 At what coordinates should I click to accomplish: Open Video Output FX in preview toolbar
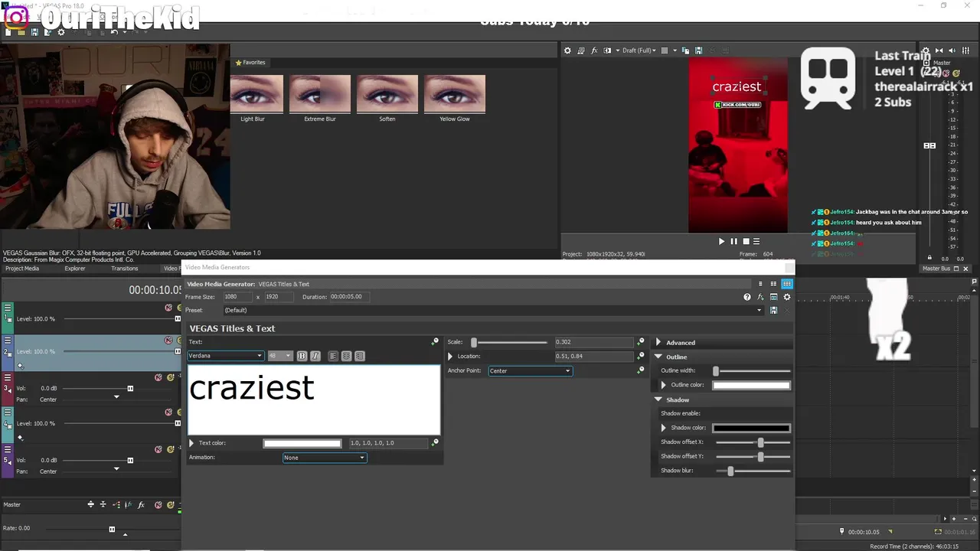coord(594,51)
